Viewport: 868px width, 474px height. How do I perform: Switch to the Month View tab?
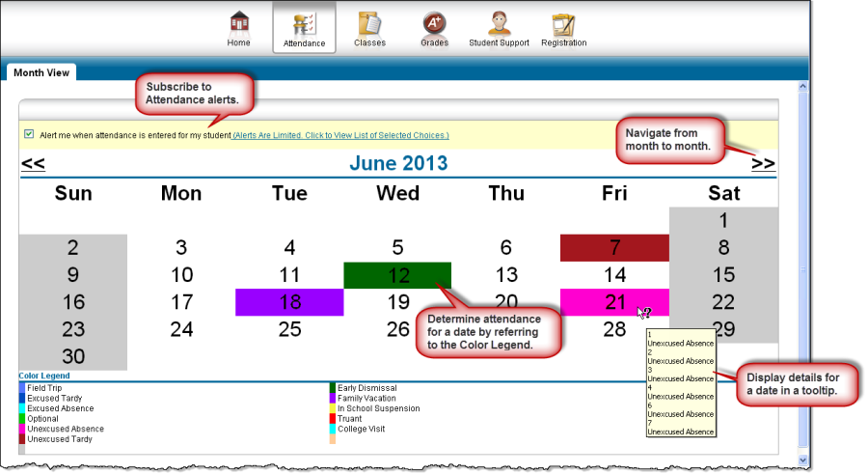pos(41,72)
